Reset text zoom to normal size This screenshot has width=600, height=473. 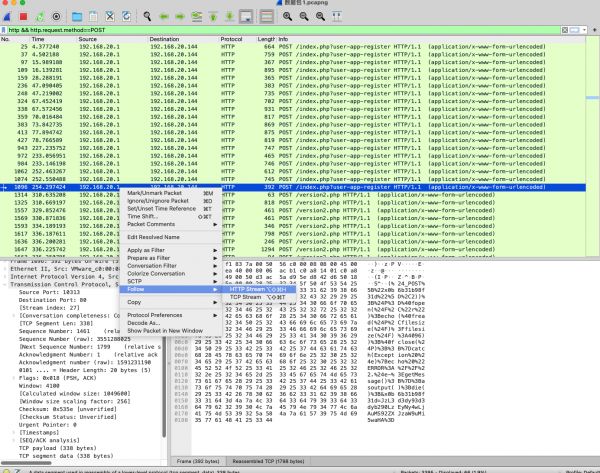tap(320, 16)
